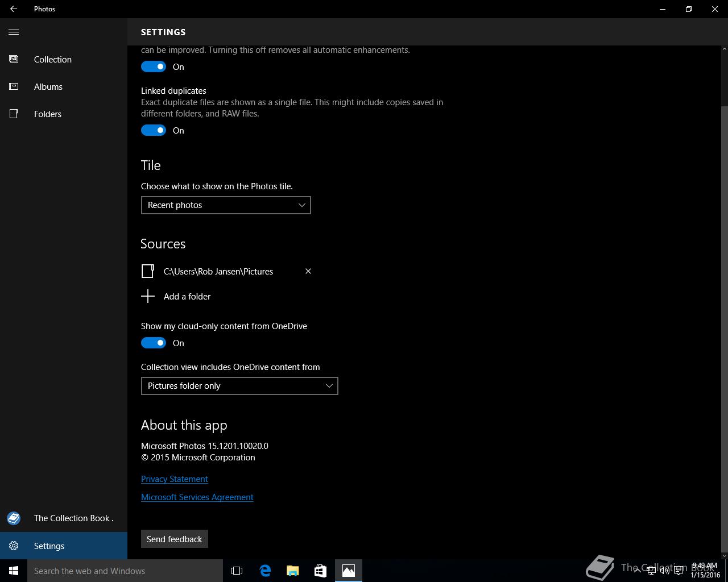
Task: Click the Collection sidebar icon
Action: (14, 59)
